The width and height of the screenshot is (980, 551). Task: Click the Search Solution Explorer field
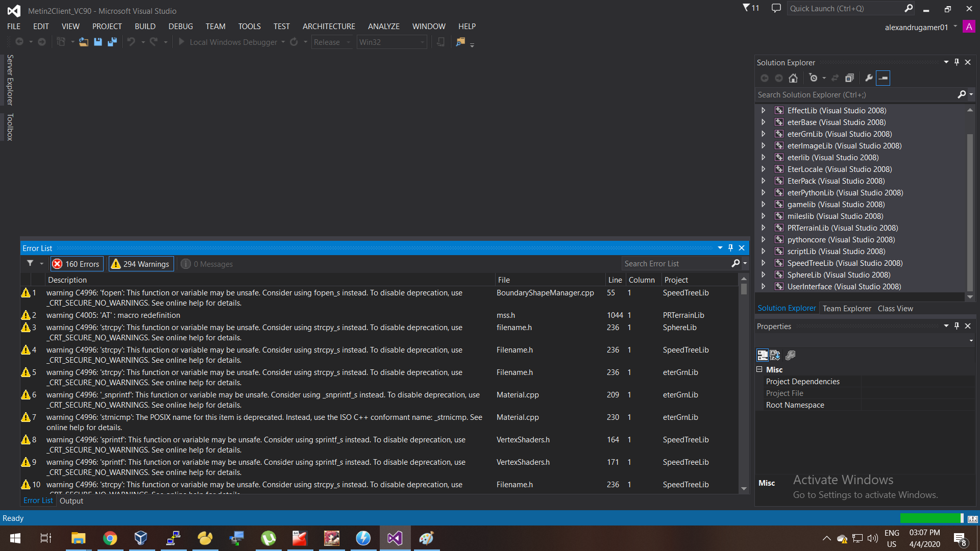tap(855, 94)
